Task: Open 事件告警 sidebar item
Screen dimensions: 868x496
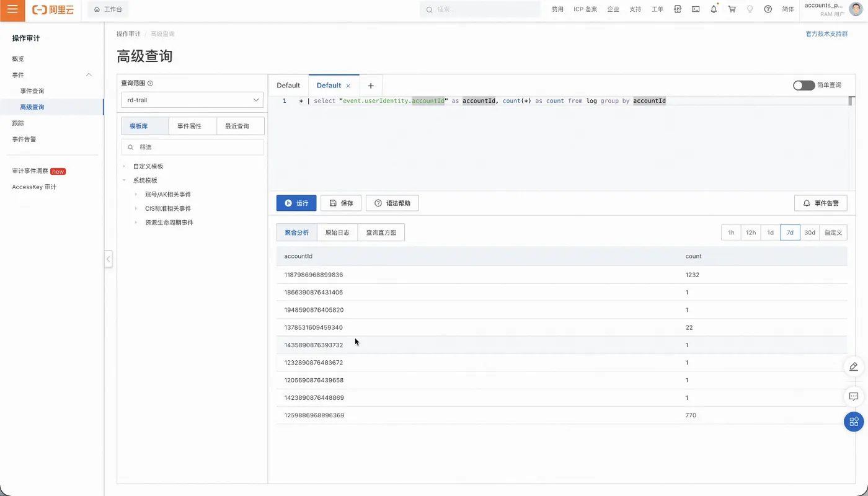Action: coord(24,139)
